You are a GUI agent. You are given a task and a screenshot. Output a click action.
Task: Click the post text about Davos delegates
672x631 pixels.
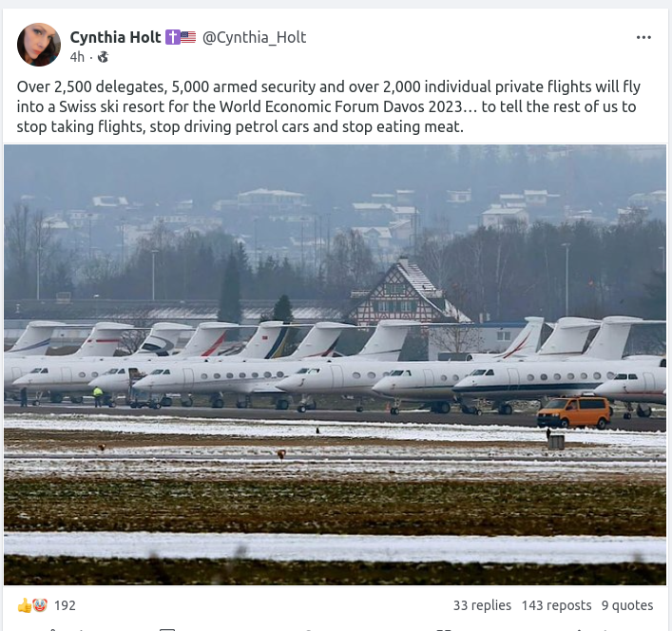tap(328, 106)
